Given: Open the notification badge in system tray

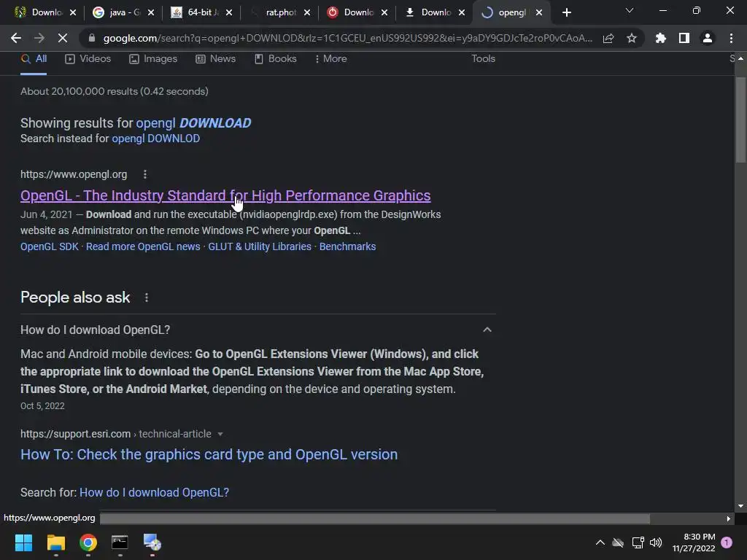Looking at the screenshot, I should (727, 542).
